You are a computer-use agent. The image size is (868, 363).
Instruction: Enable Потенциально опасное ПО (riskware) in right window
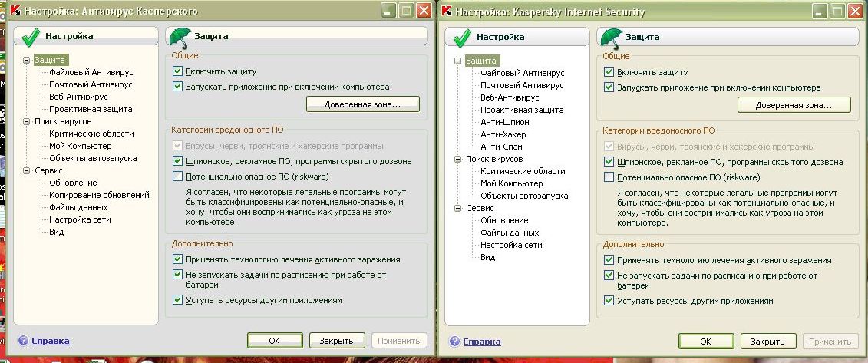point(609,177)
